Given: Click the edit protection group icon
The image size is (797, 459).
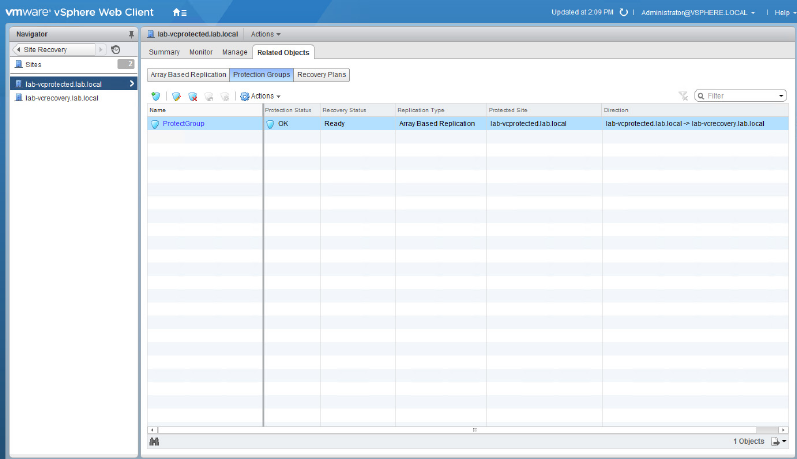Looking at the screenshot, I should coord(176,96).
